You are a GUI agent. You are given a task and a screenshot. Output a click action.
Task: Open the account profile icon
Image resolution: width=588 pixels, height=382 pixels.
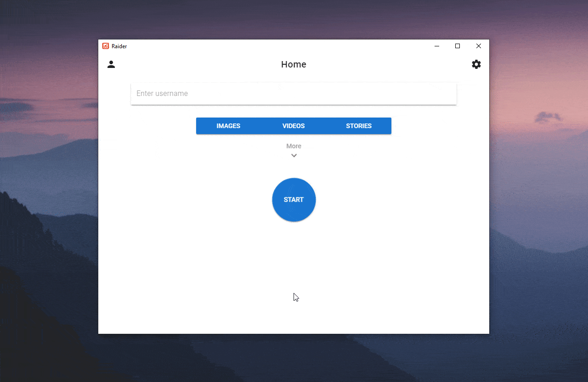[x=111, y=64]
